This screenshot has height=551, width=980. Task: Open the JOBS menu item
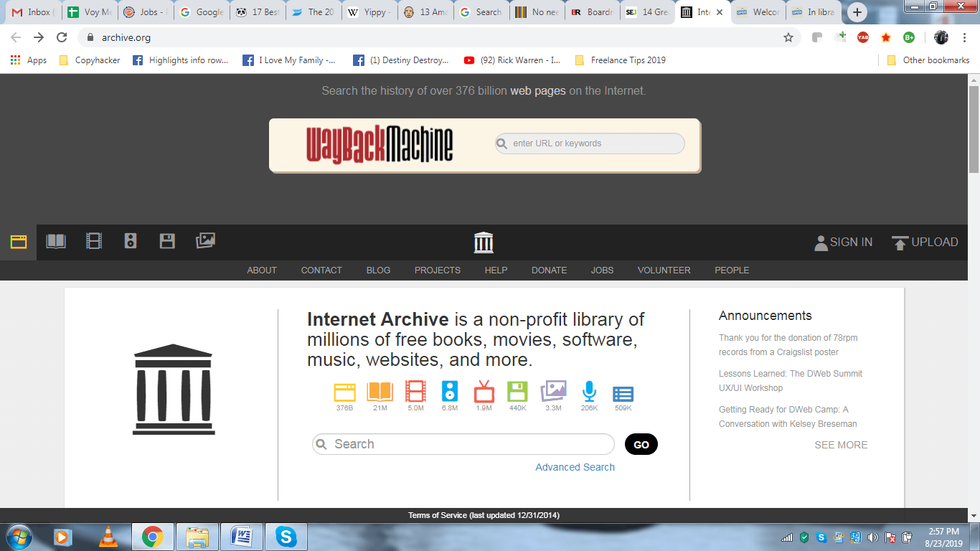coord(602,270)
